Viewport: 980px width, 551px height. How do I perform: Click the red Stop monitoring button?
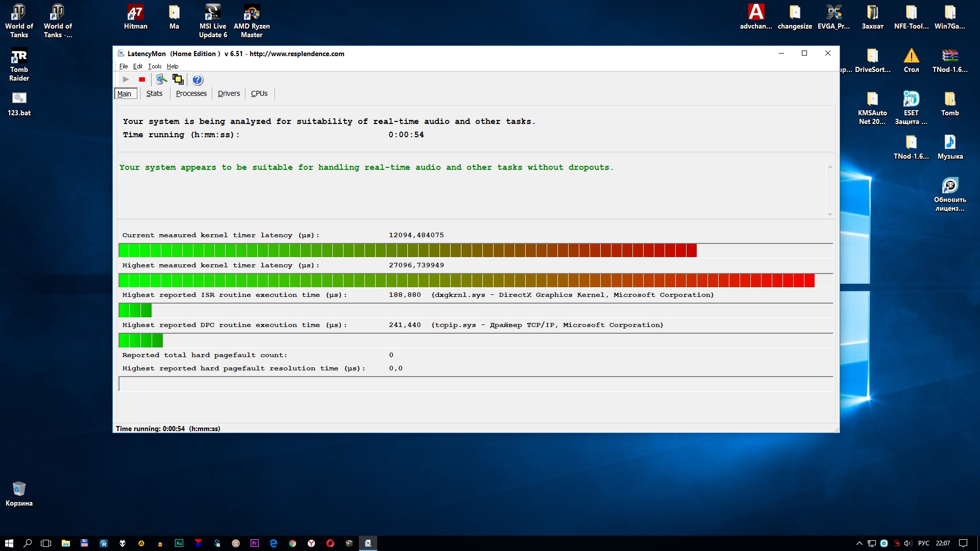pyautogui.click(x=142, y=80)
